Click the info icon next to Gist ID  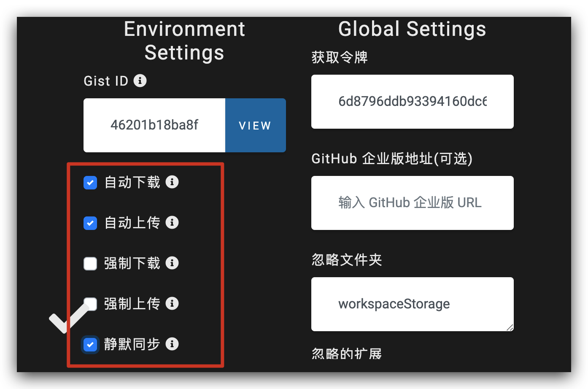pos(140,81)
